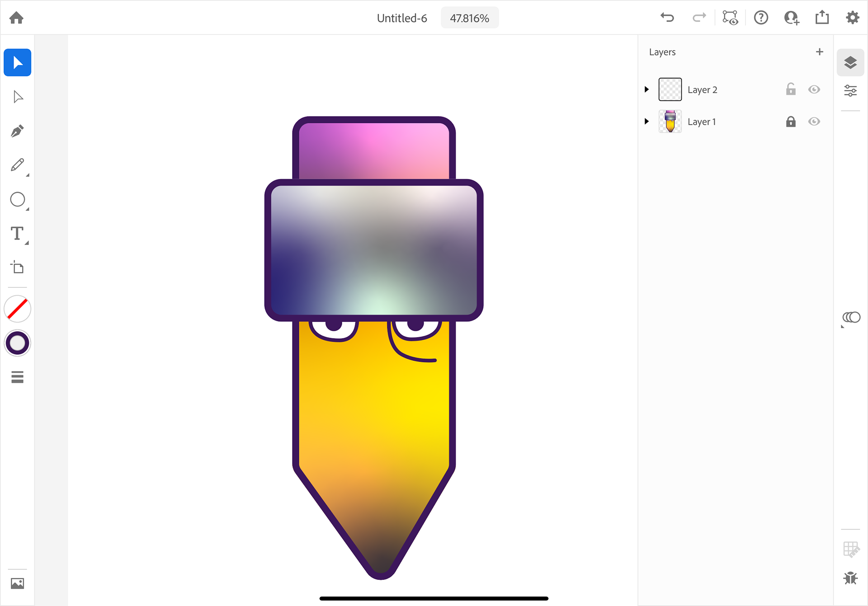The image size is (868, 606).
Task: Select the Ellipse shape tool
Action: [x=18, y=199]
